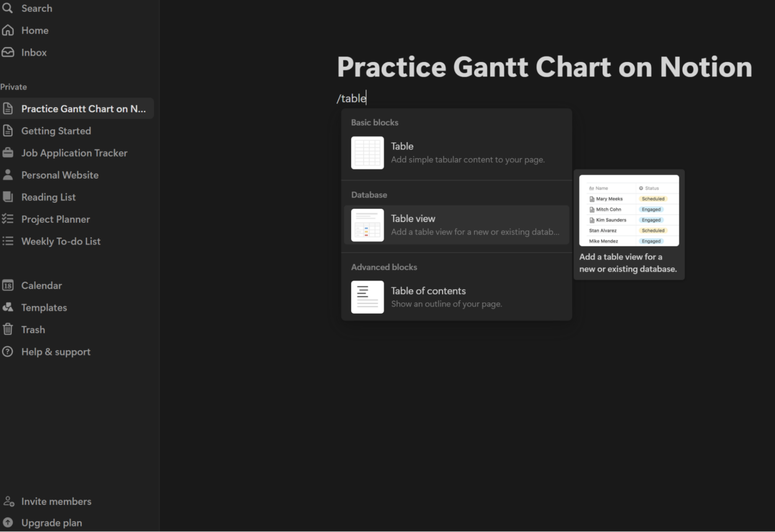Click the Calendar icon in the sidebar
Viewport: 775px width, 532px height.
pyautogui.click(x=8, y=285)
